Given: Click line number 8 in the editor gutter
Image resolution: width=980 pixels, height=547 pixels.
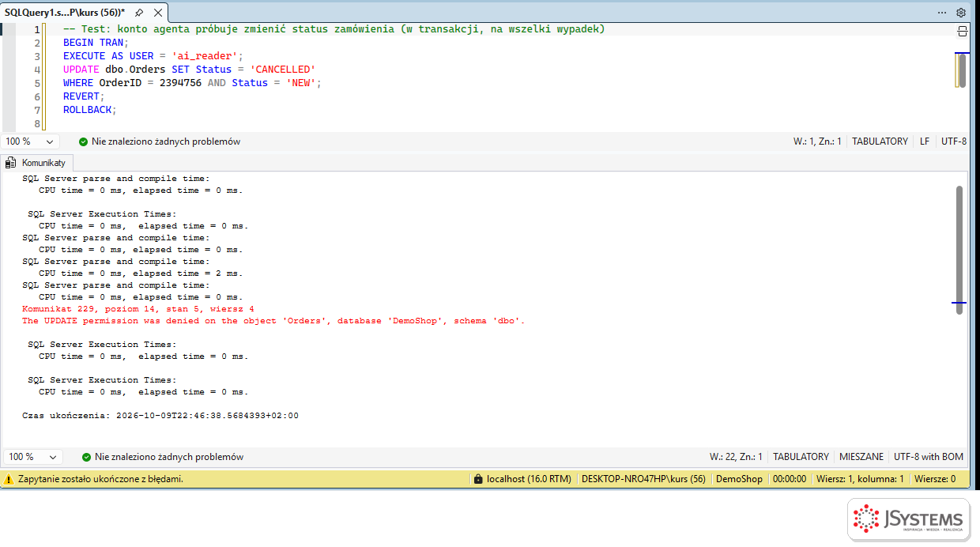Looking at the screenshot, I should point(37,124).
